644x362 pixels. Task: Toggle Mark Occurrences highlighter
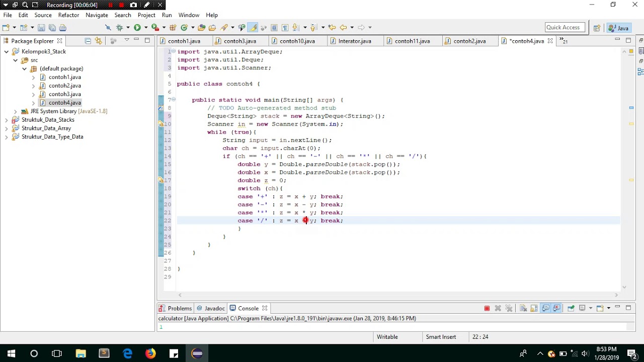click(x=253, y=27)
